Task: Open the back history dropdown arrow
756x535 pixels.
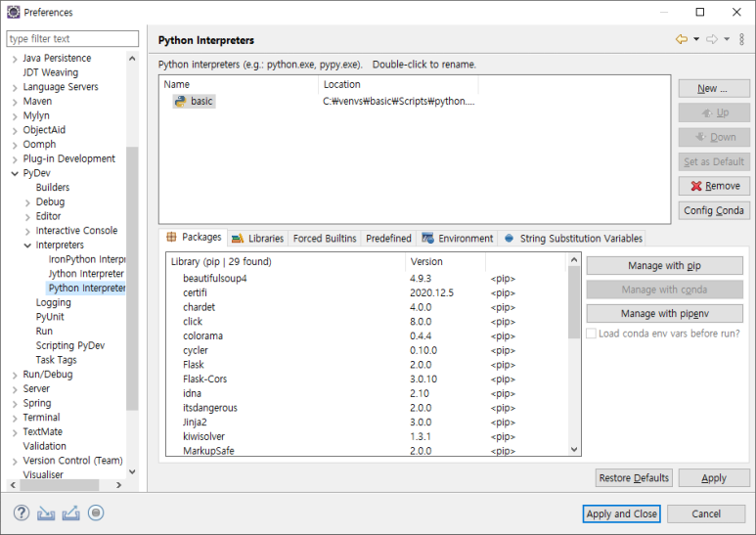Action: 696,39
